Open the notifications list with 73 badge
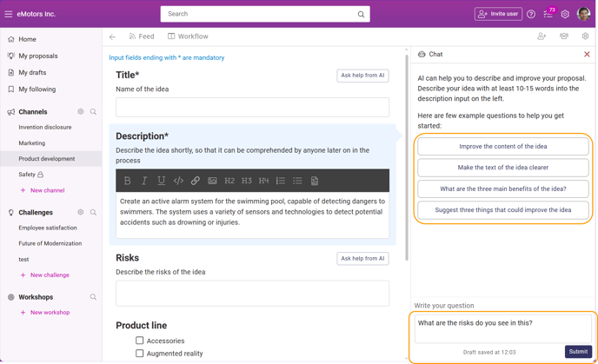598x364 pixels. 548,14
